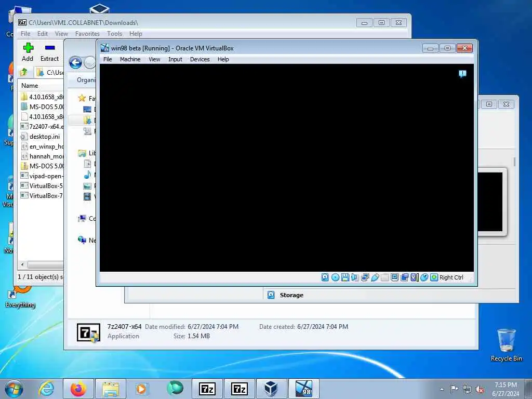Switch to win98 VM taskbar button
The height and width of the screenshot is (399, 532).
(x=303, y=389)
